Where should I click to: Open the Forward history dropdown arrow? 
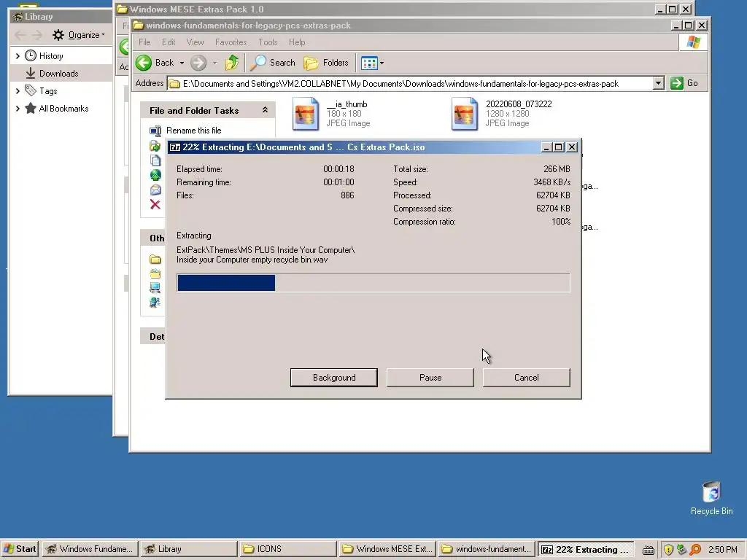[215, 63]
